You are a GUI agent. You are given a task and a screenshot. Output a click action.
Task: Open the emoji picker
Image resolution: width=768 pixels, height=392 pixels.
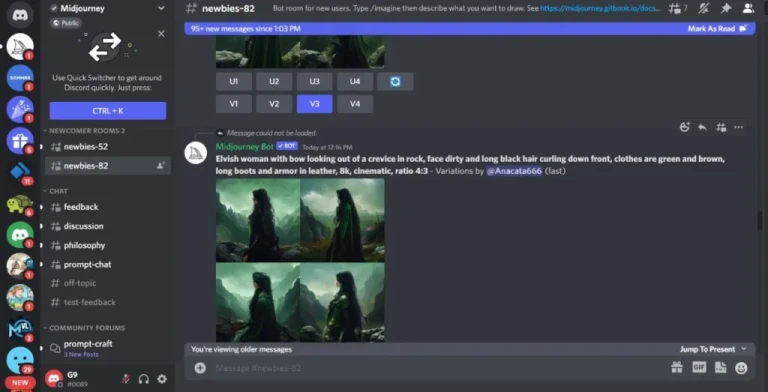[x=741, y=368]
